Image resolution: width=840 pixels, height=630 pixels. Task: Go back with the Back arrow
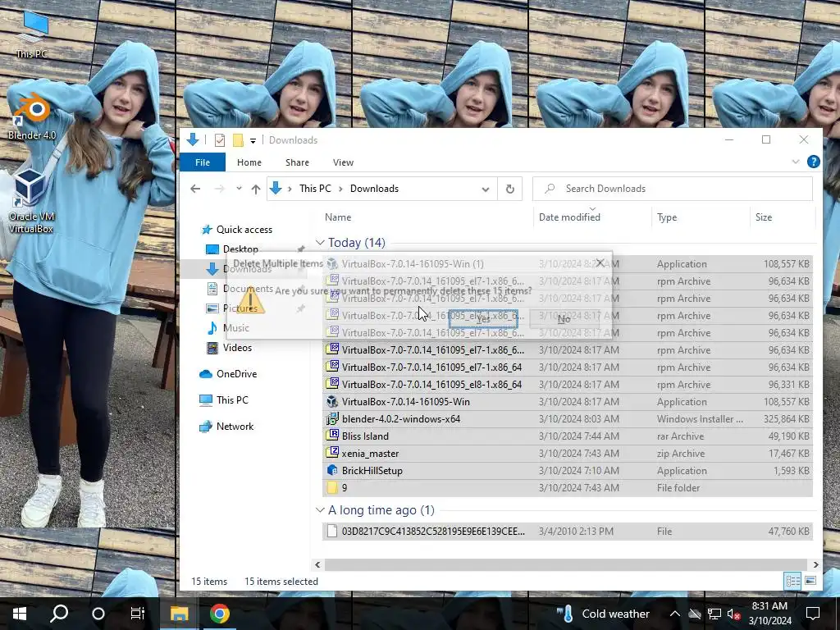tap(195, 189)
